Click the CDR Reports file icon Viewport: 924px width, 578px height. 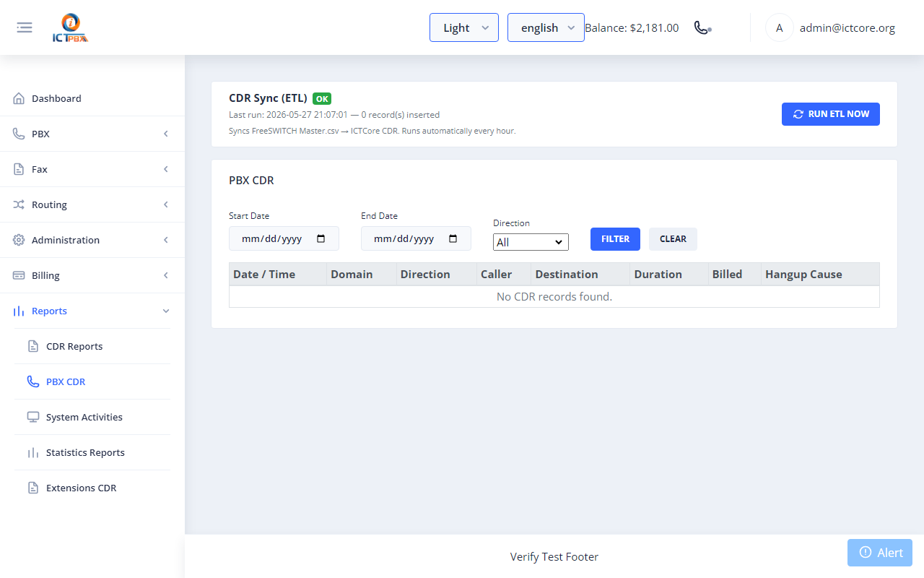33,346
